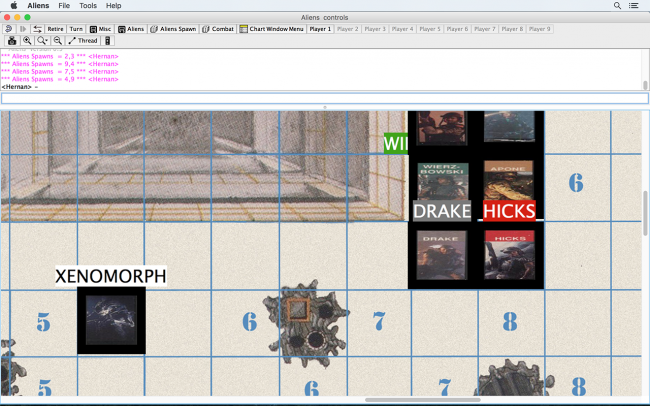Click the chat input field
Viewport: 650px width, 406px height.
click(x=324, y=98)
